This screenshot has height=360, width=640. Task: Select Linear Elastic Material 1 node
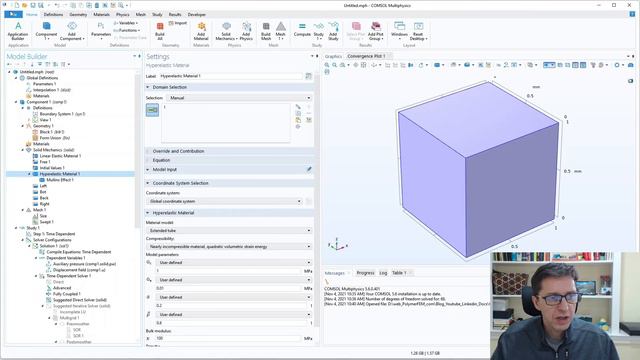[60, 156]
